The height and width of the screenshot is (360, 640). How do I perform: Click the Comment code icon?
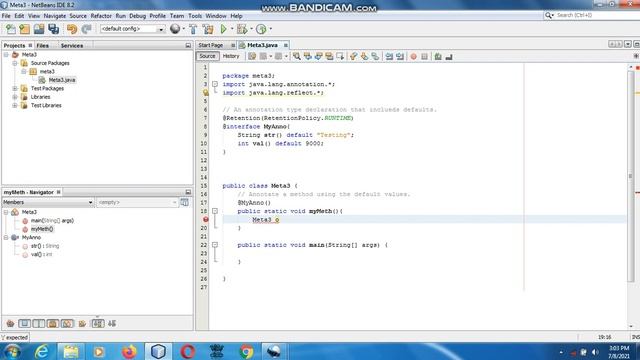click(x=438, y=56)
